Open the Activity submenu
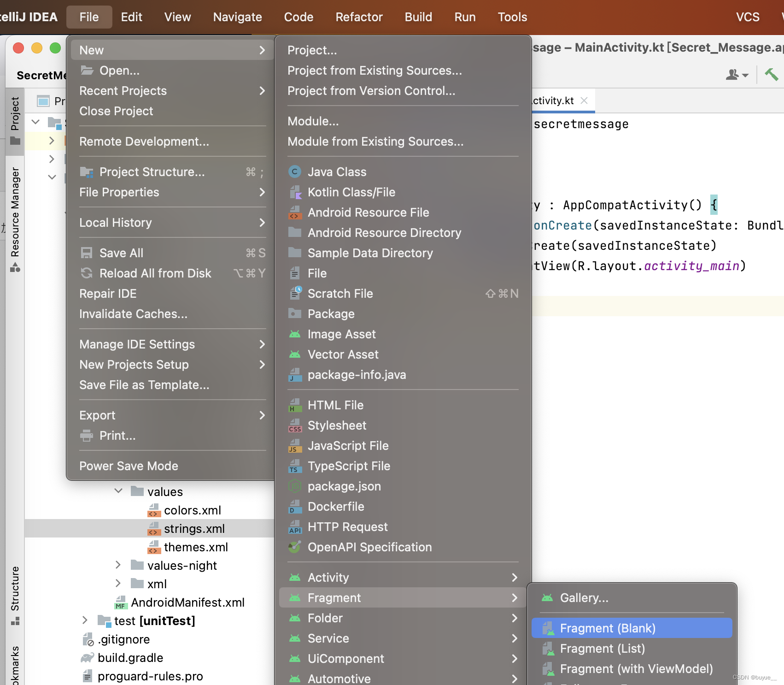The width and height of the screenshot is (784, 685). (x=403, y=578)
